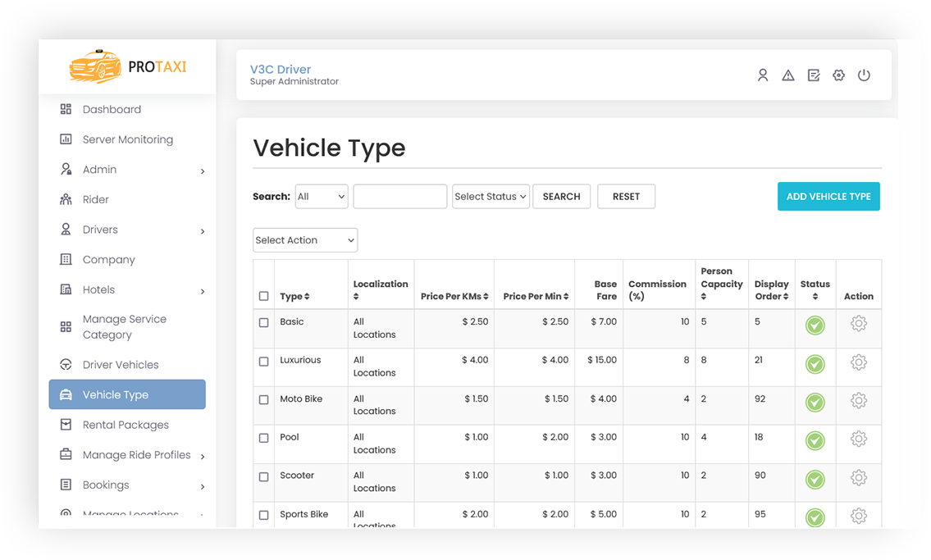Expand the Manage Ride Profiles chevron
931x560 pixels.
203,456
